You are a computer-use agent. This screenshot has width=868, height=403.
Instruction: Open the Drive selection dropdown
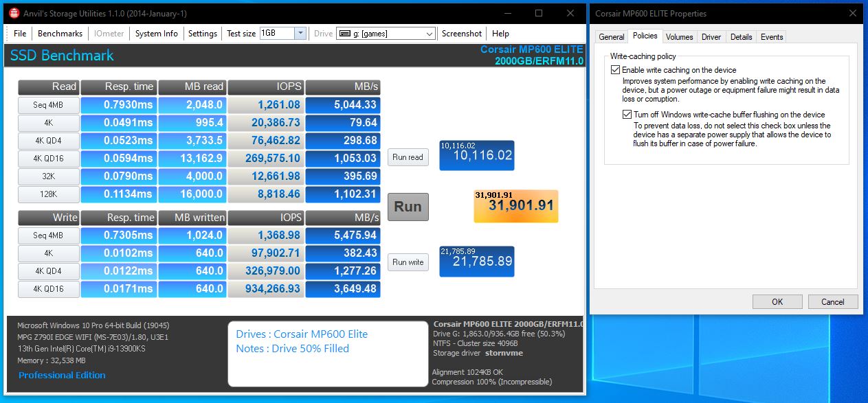pyautogui.click(x=429, y=34)
